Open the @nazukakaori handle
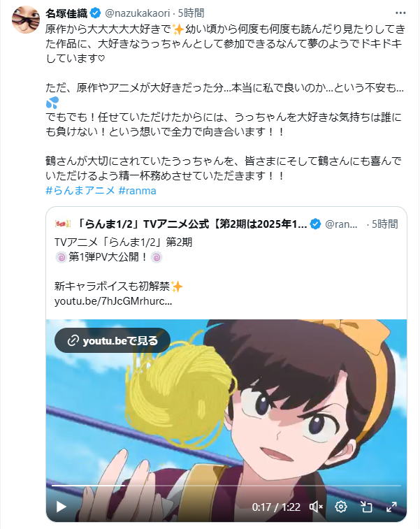The image size is (420, 529). coord(138,13)
